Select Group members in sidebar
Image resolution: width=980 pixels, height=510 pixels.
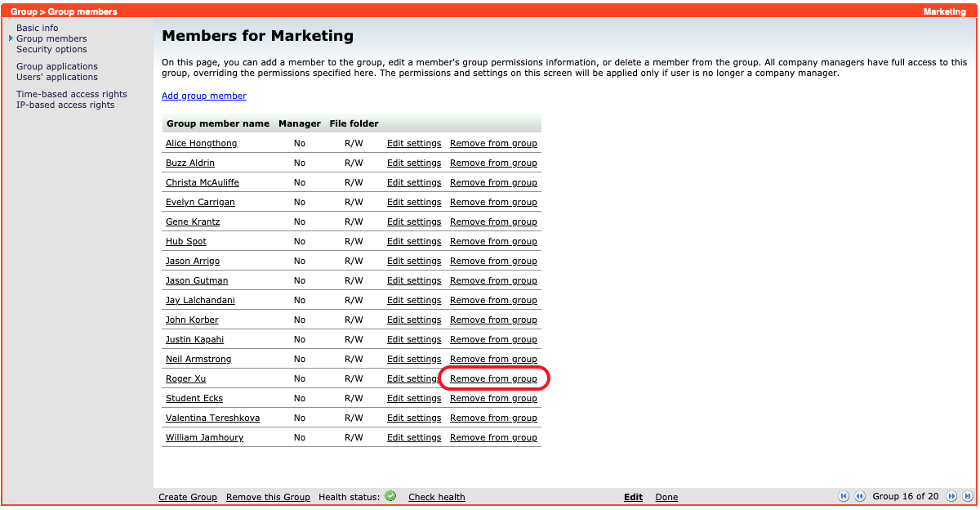click(51, 38)
